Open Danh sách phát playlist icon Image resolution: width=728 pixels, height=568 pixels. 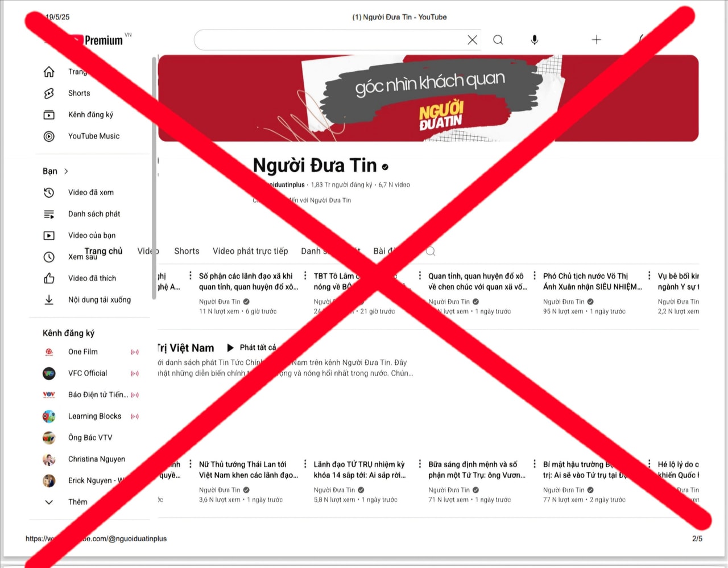49,214
